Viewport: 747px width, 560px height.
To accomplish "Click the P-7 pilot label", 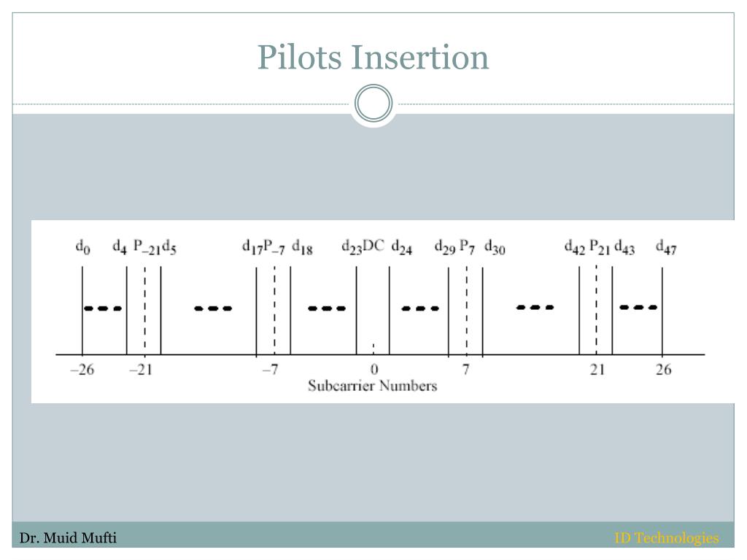I will coord(274,246).
